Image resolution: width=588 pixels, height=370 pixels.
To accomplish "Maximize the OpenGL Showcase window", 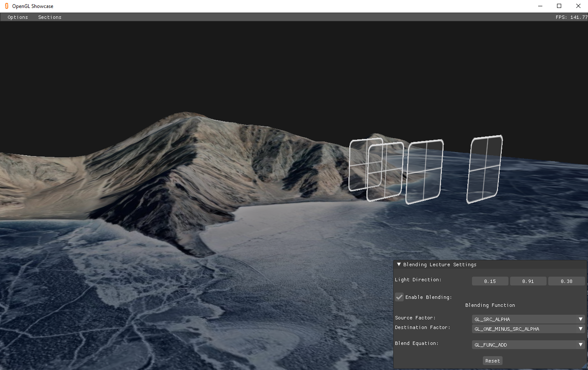I will click(559, 6).
